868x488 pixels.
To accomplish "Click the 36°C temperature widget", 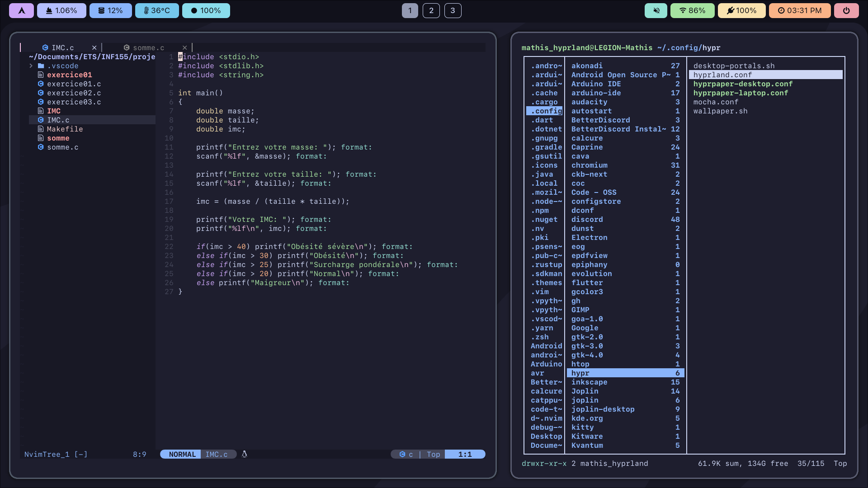I will 157,10.
